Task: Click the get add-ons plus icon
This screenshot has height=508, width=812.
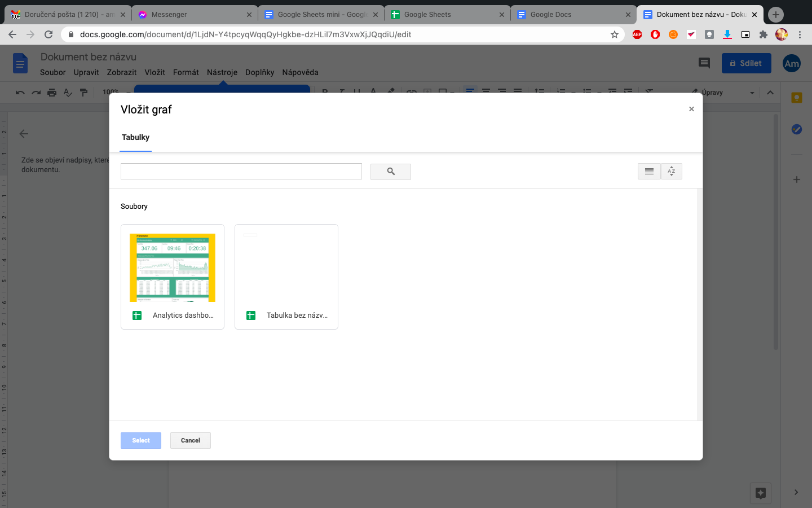Action: click(x=797, y=179)
